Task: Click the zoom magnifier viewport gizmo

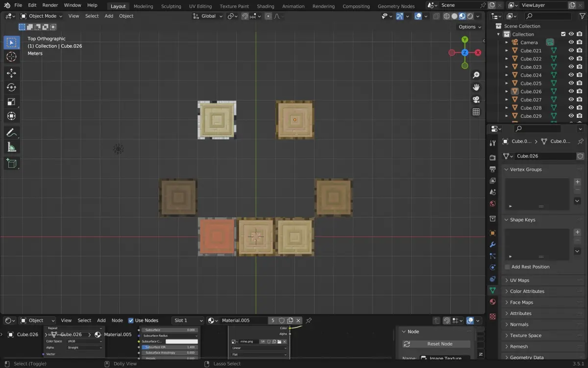Action: pyautogui.click(x=476, y=75)
